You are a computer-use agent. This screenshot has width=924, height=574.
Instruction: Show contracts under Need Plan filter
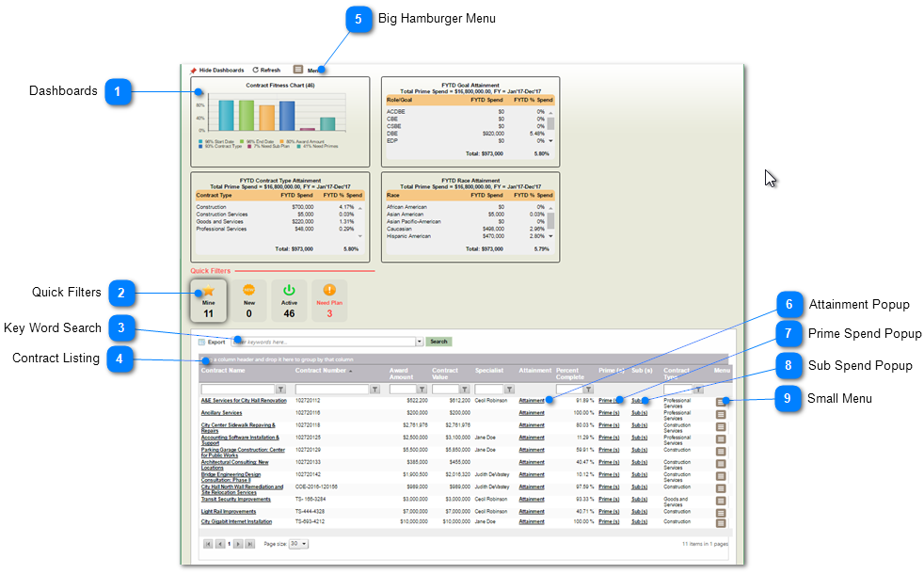329,291
